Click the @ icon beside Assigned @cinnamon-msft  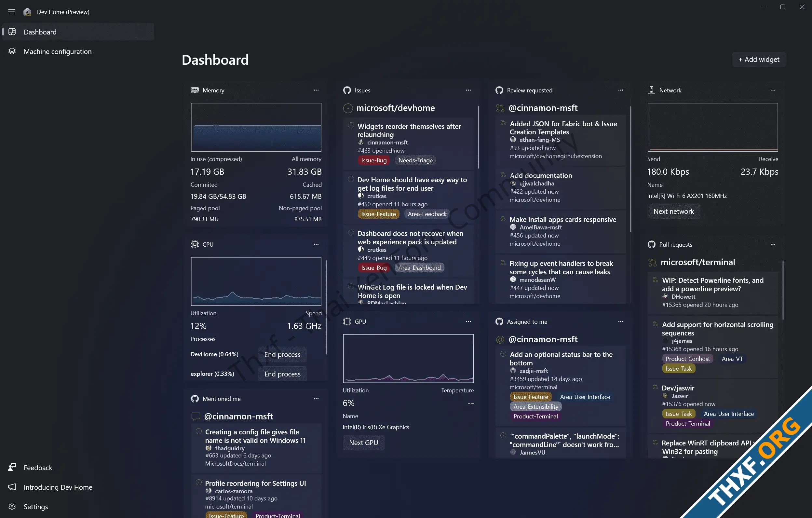pos(500,339)
